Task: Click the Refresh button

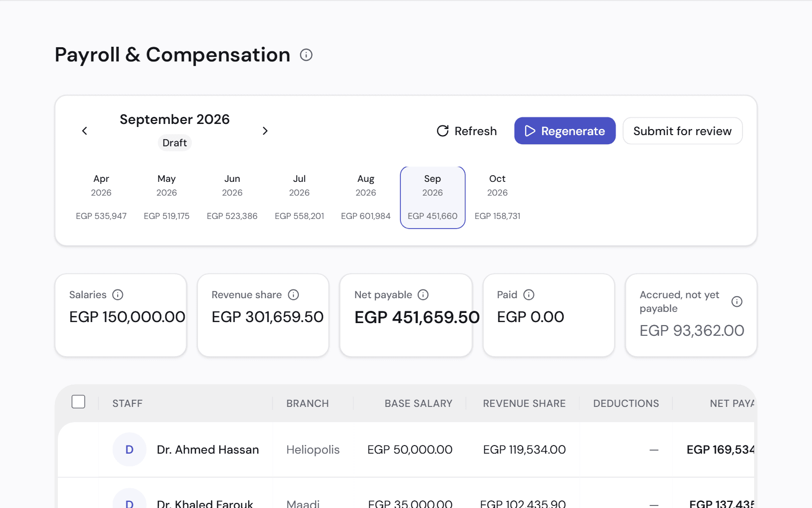Action: [467, 131]
